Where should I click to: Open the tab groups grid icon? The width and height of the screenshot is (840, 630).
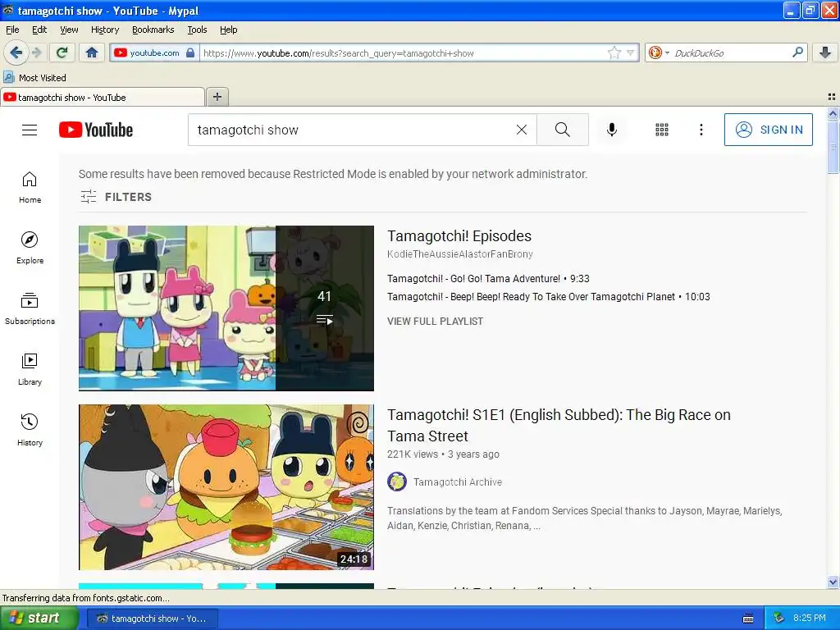(832, 97)
